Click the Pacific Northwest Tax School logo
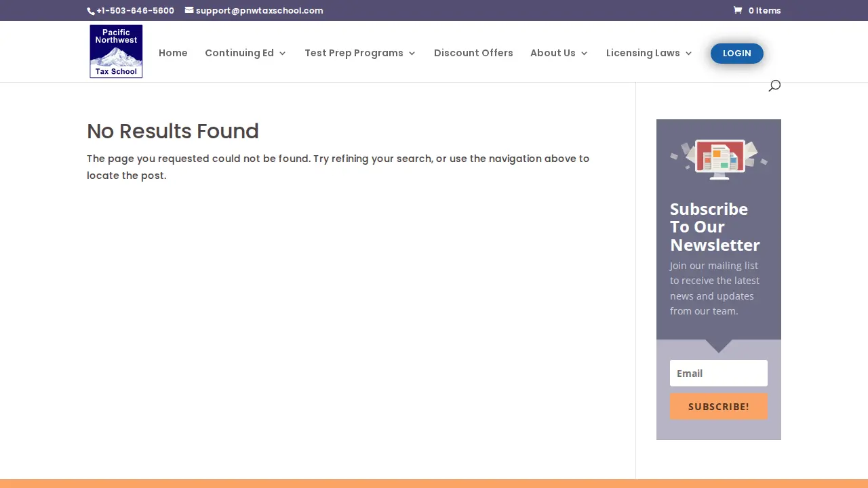The image size is (868, 488). point(116,52)
